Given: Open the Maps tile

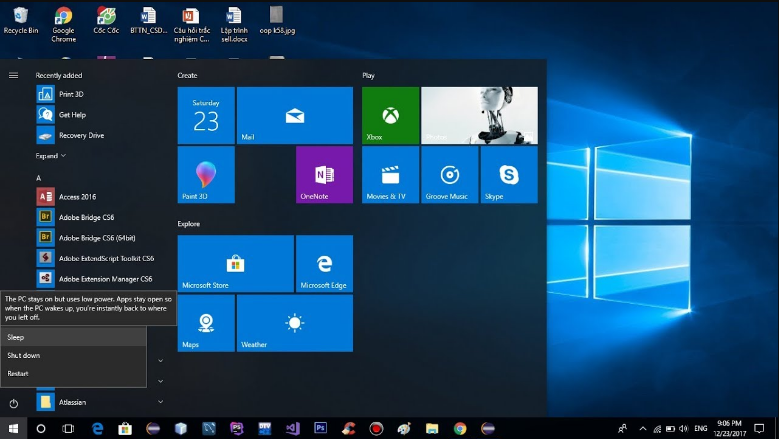Looking at the screenshot, I should (206, 323).
